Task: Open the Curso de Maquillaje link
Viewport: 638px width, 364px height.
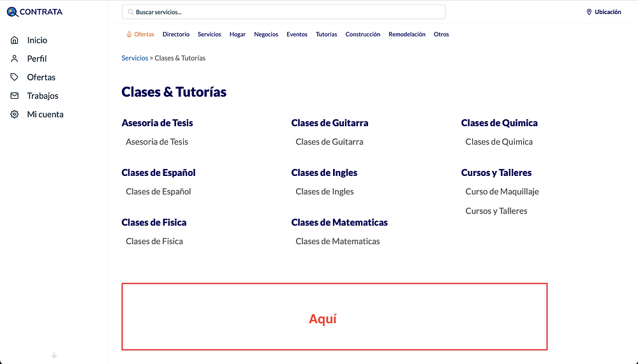Action: [502, 192]
